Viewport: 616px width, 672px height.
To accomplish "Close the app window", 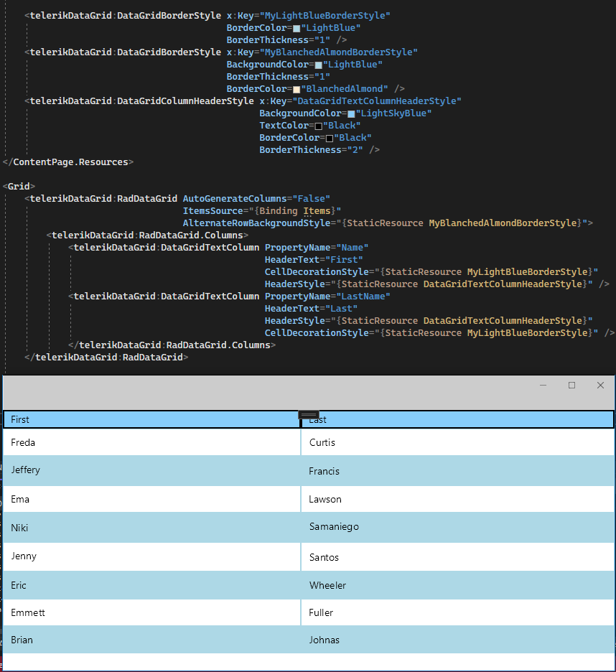I will 600,386.
